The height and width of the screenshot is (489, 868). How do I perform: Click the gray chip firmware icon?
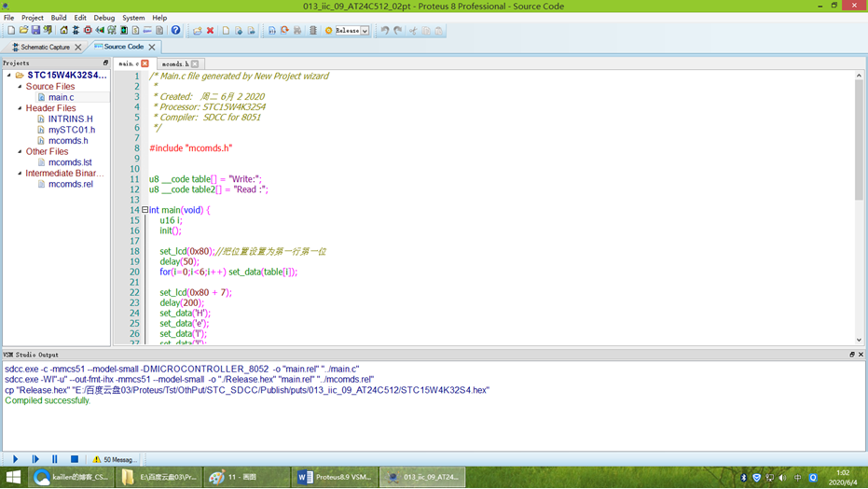pyautogui.click(x=312, y=31)
